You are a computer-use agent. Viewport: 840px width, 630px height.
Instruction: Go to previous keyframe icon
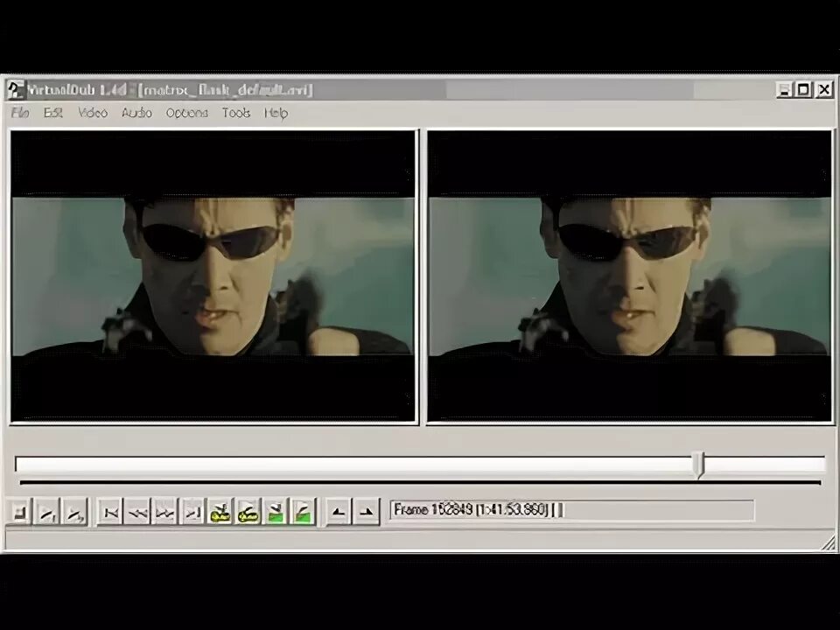pos(220,513)
